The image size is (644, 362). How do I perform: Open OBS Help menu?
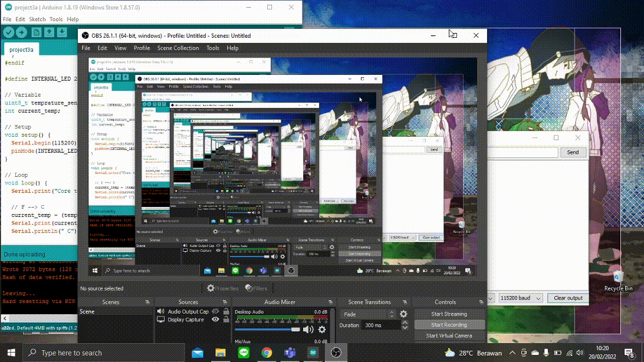coord(232,48)
